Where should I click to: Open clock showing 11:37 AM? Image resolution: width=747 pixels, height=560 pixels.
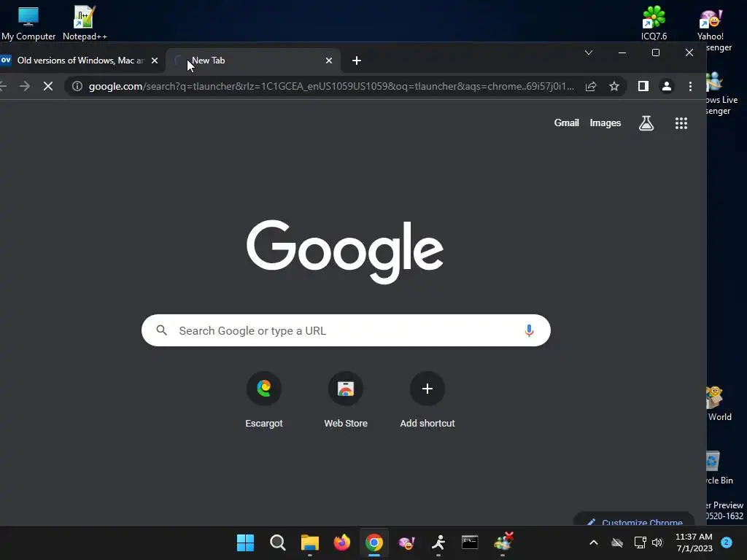point(694,542)
